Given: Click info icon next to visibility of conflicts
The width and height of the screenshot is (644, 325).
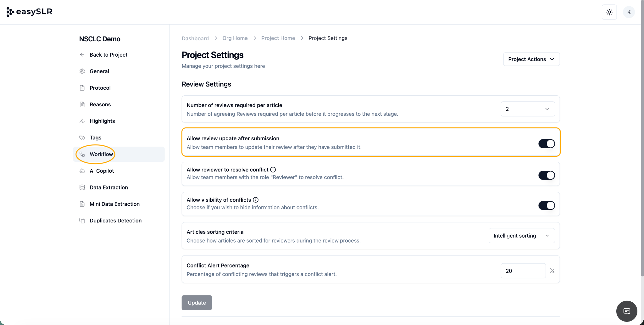Looking at the screenshot, I should coord(256,200).
